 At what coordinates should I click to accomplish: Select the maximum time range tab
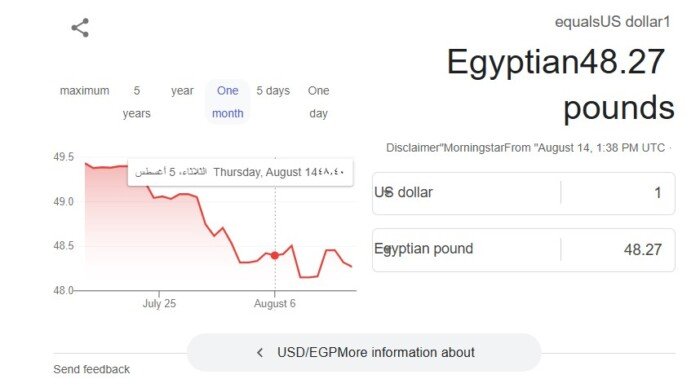(x=84, y=91)
